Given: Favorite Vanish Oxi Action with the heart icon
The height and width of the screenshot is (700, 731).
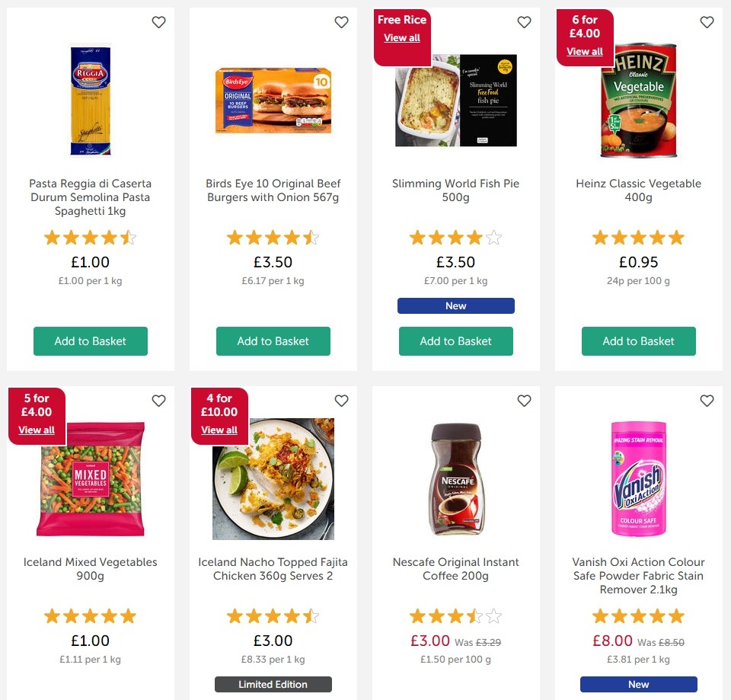Looking at the screenshot, I should 707,400.
